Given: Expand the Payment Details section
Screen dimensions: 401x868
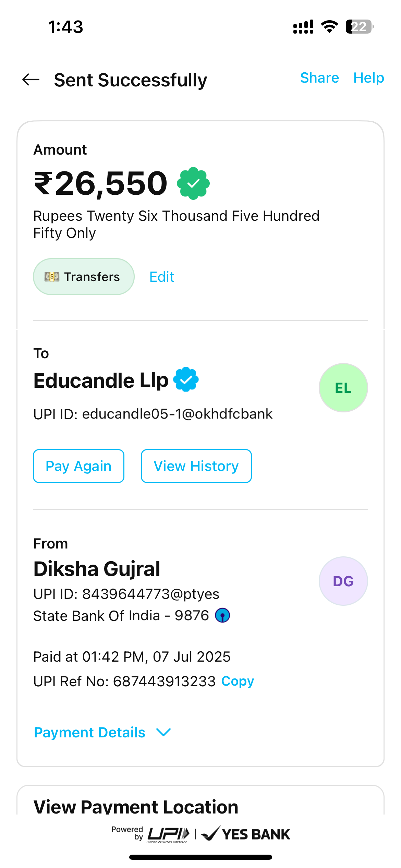Looking at the screenshot, I should pyautogui.click(x=90, y=733).
